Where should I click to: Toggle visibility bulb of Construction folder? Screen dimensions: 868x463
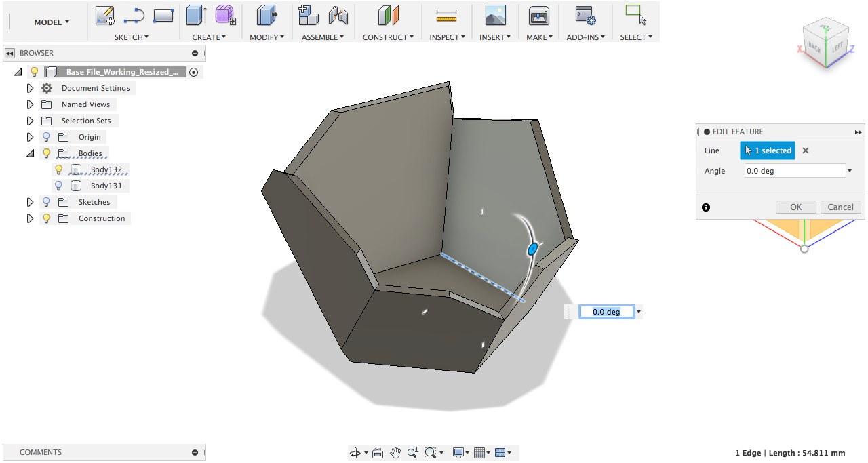(47, 218)
